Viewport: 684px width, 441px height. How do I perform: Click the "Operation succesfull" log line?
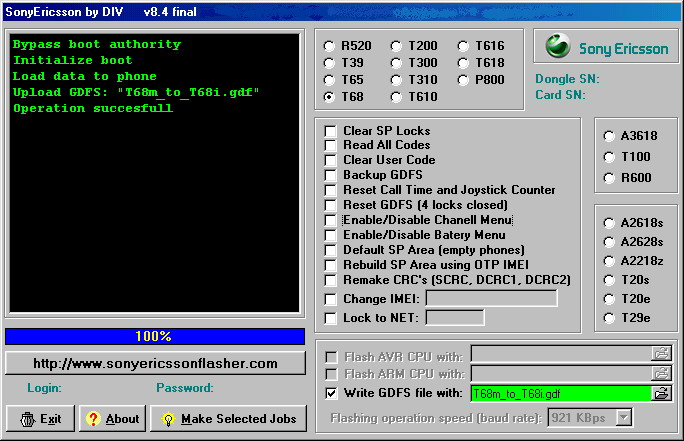coord(93,108)
